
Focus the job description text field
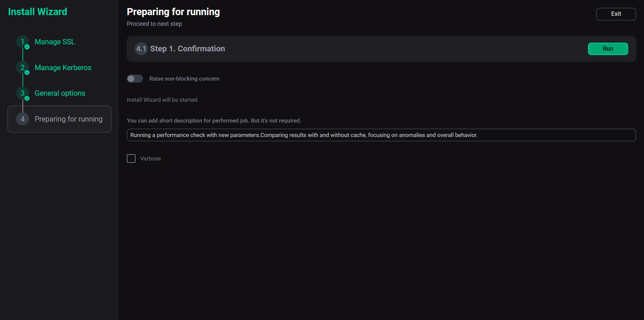coord(381,135)
